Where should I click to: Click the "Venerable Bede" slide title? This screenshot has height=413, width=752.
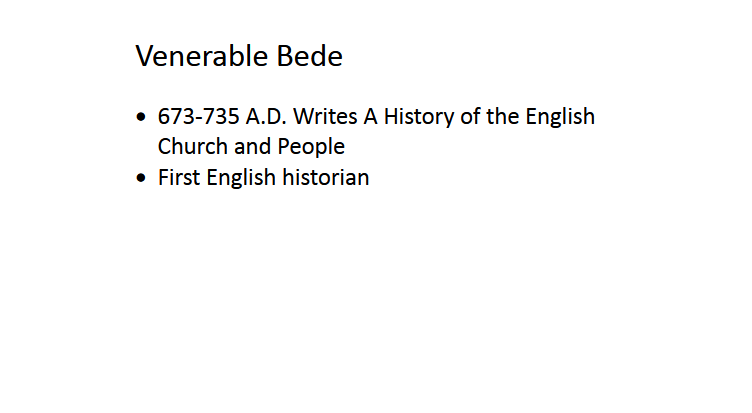click(x=239, y=57)
